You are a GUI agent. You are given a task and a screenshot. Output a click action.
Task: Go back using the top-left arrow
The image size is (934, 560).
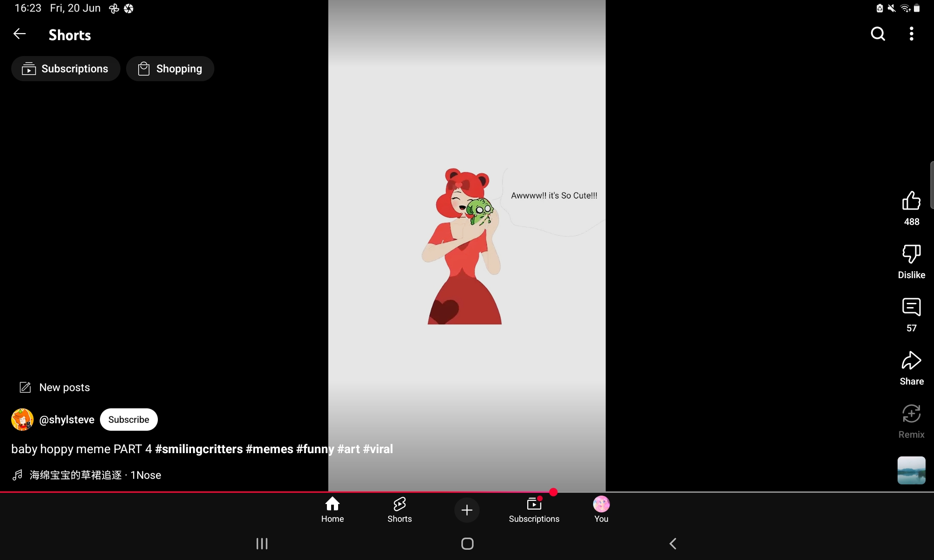pyautogui.click(x=19, y=34)
